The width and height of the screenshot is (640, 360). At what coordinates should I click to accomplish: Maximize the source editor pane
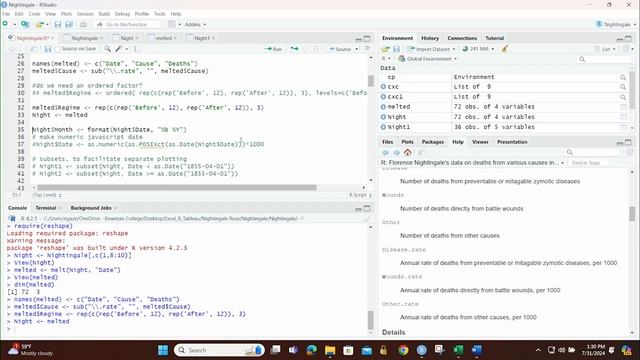(x=367, y=39)
